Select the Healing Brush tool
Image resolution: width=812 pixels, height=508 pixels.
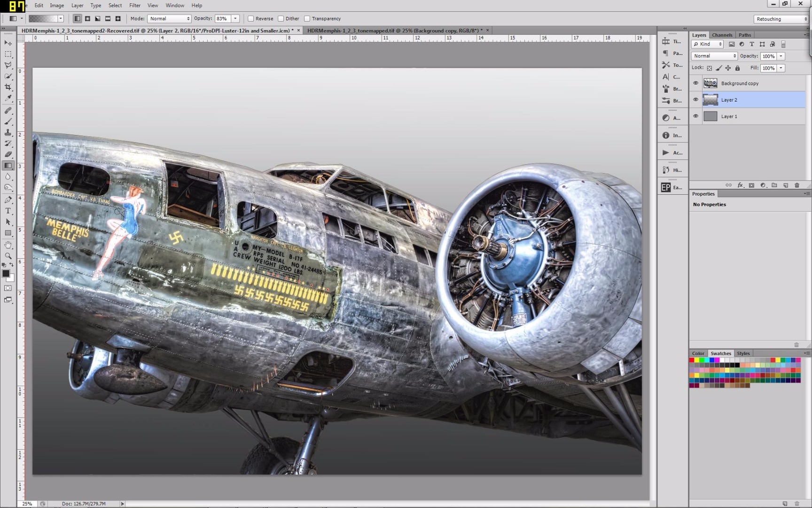tap(8, 111)
